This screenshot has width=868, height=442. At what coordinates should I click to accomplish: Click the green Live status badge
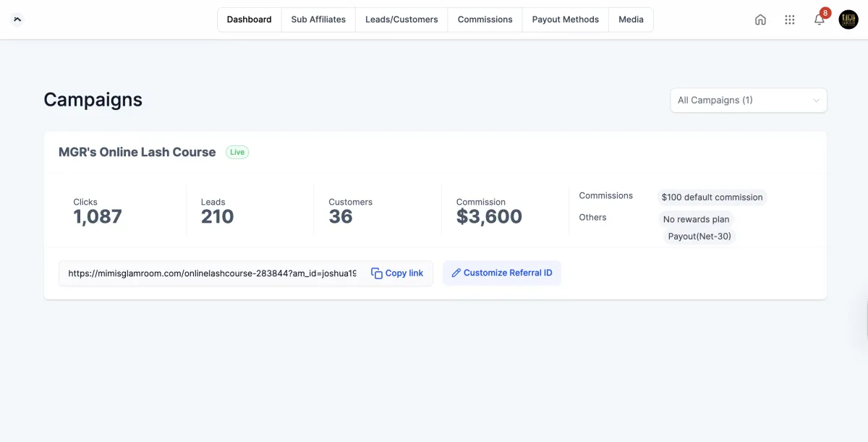pos(237,152)
